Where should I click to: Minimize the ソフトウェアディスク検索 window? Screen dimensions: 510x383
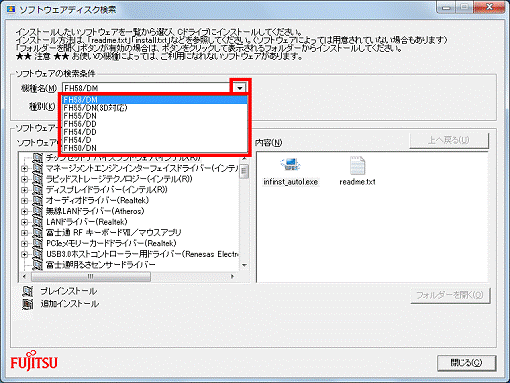pos(446,7)
